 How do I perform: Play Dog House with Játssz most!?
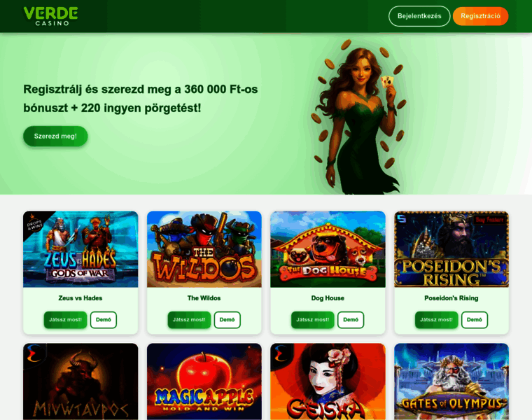coord(312,320)
